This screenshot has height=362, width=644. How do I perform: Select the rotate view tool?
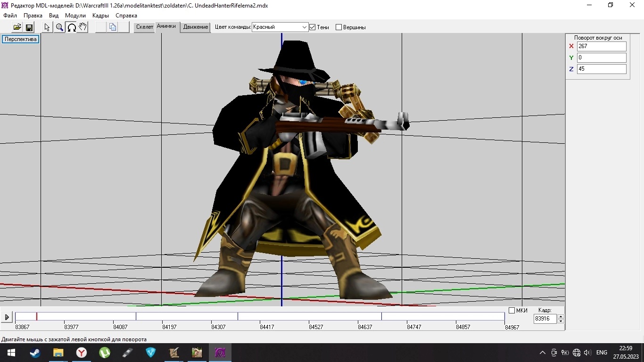click(71, 27)
